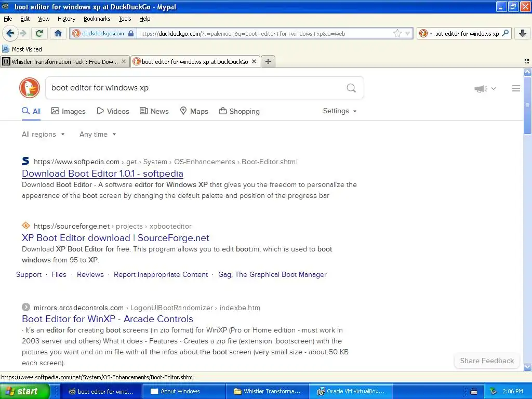The width and height of the screenshot is (532, 399).
Task: Click the SourceForge diamond favicon
Action: coord(26,225)
